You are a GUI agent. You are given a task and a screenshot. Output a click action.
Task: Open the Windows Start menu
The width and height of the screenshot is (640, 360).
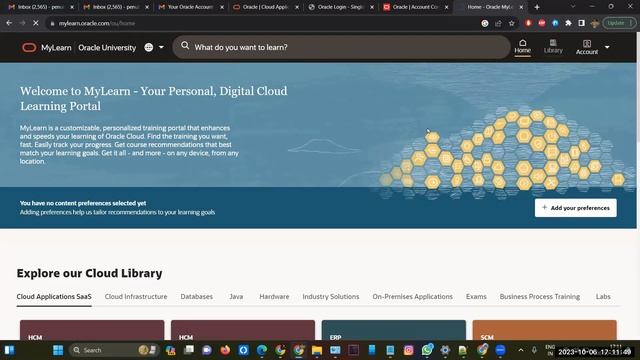[58, 350]
